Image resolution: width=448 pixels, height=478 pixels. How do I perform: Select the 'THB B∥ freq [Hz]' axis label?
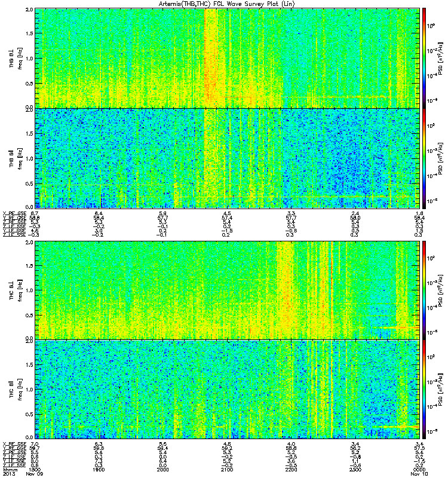16,158
